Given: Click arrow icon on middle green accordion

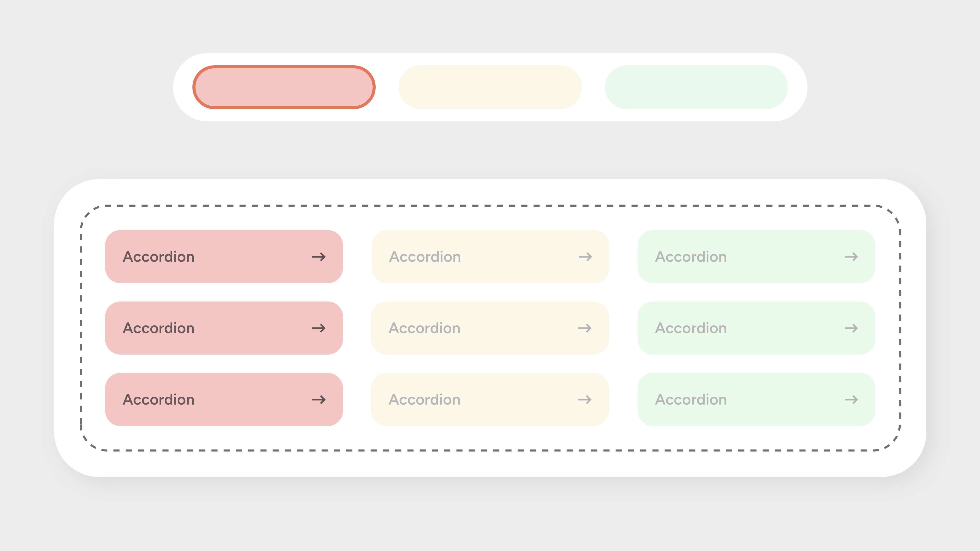Looking at the screenshot, I should [x=851, y=328].
